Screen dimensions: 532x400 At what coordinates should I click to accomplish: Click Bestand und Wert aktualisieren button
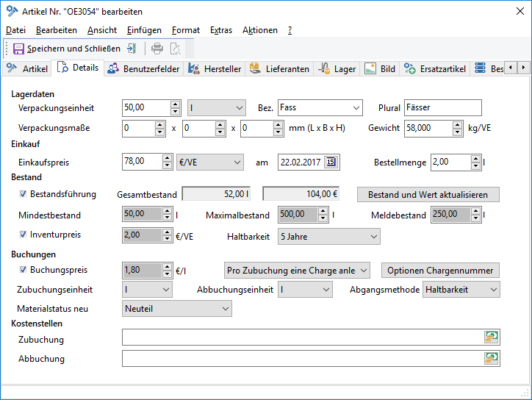point(428,195)
